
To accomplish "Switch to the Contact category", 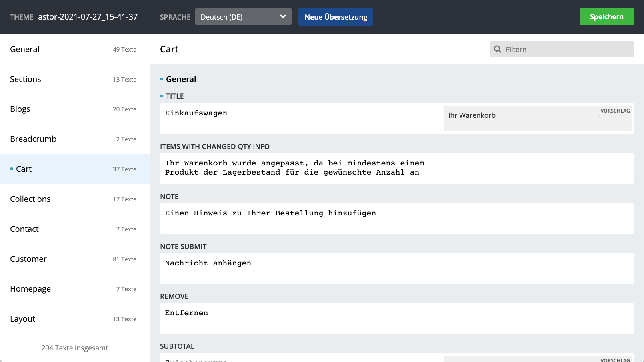I will click(x=75, y=229).
